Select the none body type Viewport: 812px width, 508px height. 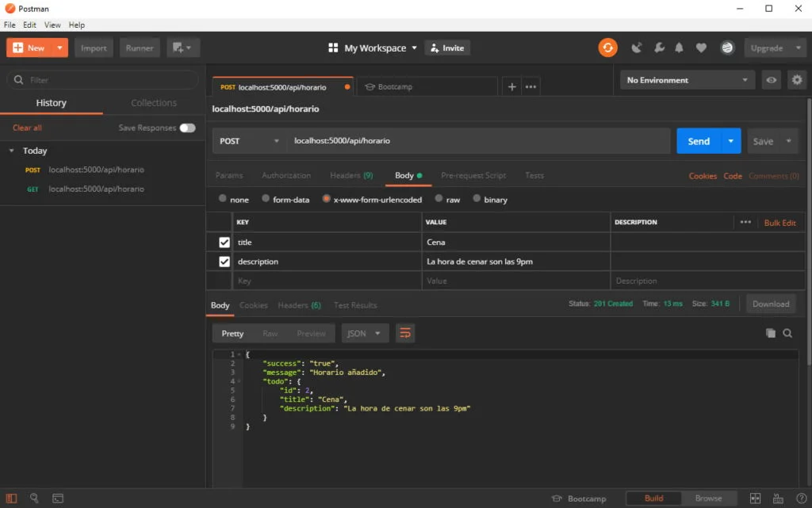[223, 198]
